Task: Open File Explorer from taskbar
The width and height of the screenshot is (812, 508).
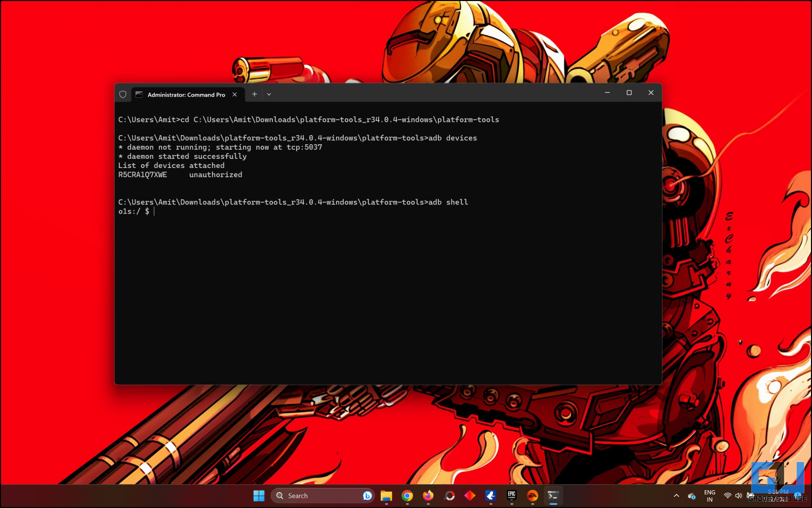Action: [386, 496]
